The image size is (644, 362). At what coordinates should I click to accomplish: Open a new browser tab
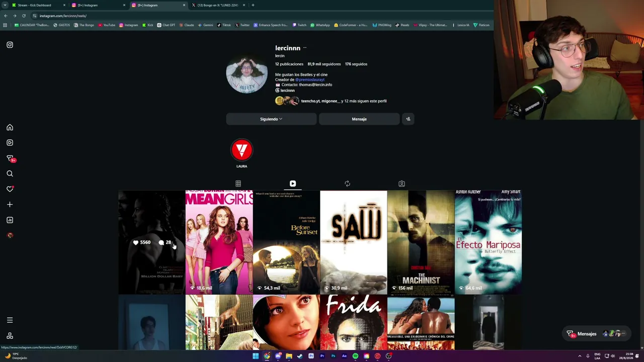tap(253, 5)
